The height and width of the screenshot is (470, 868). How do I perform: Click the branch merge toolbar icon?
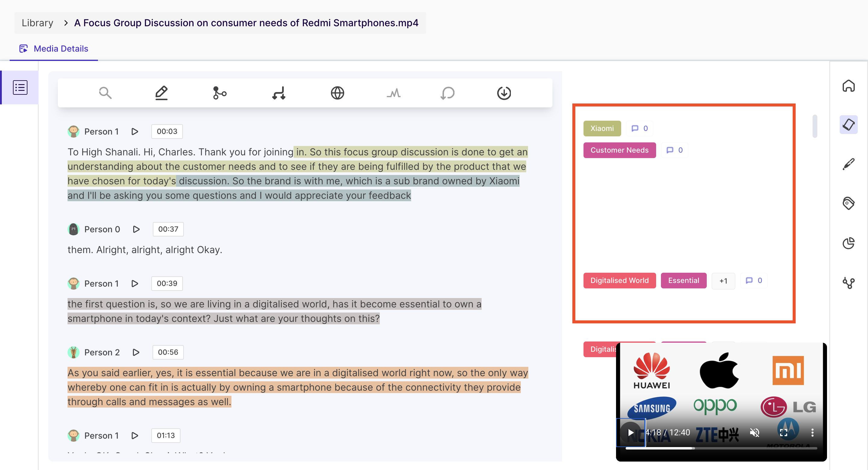tap(220, 93)
